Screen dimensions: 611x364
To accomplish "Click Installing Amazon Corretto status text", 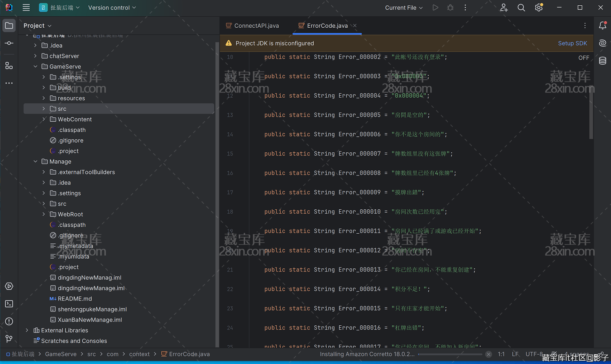I will pyautogui.click(x=367, y=354).
